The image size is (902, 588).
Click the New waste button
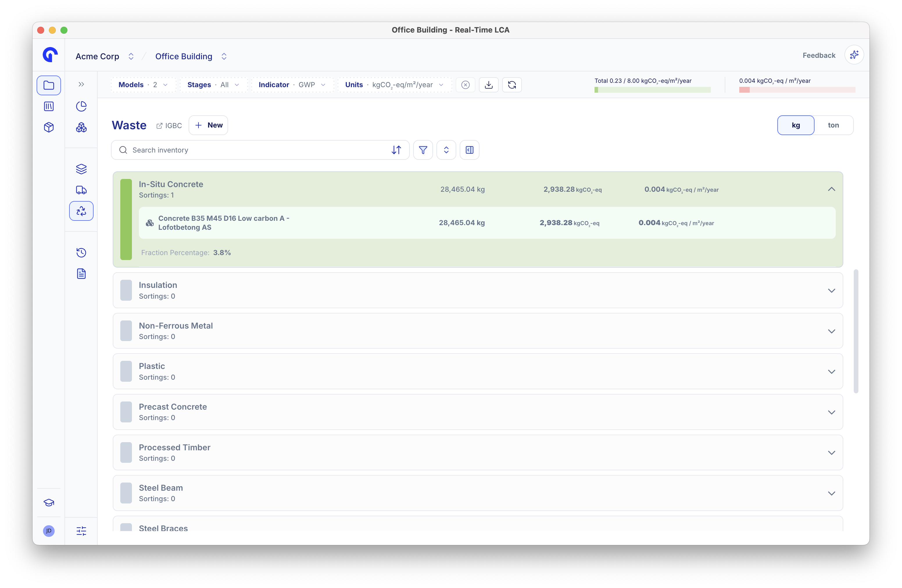[208, 125]
